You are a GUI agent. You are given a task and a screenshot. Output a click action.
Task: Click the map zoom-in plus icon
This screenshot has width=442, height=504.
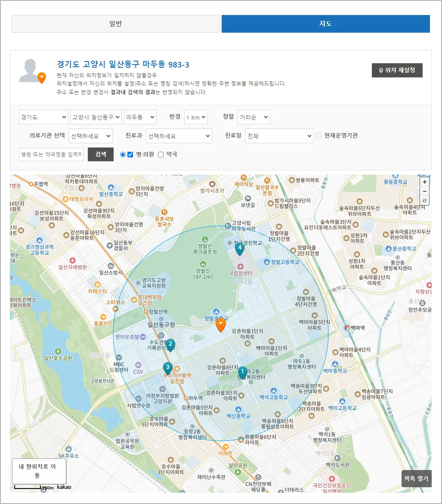pyautogui.click(x=425, y=182)
